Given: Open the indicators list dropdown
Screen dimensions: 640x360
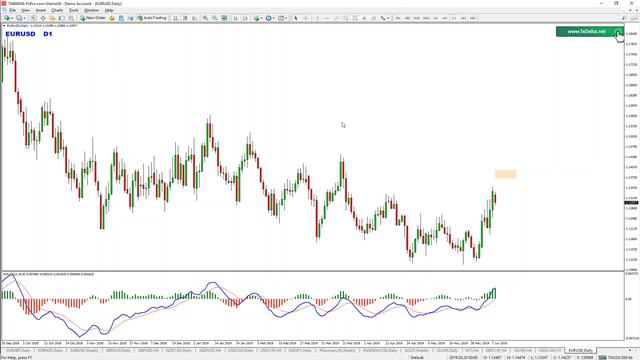Looking at the screenshot, I should pos(258,18).
